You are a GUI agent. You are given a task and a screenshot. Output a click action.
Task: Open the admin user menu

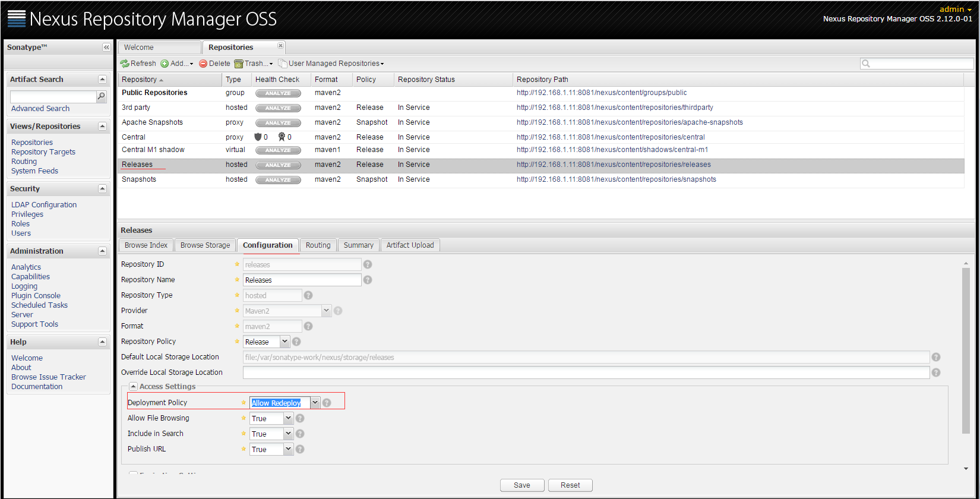click(956, 9)
